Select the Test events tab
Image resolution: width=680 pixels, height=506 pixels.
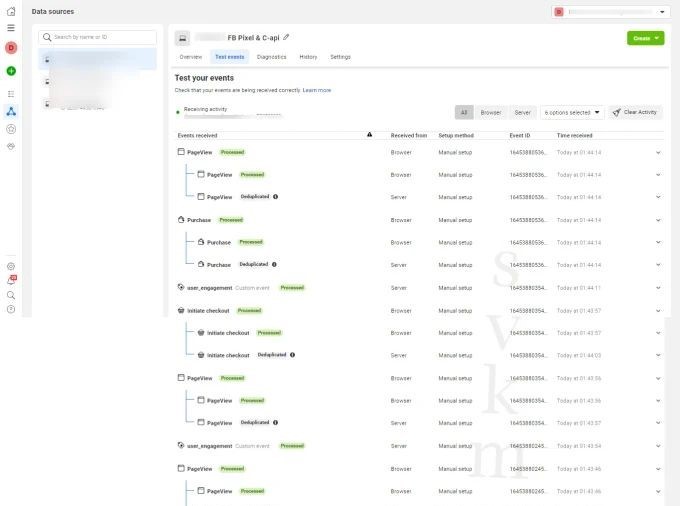pyautogui.click(x=229, y=57)
